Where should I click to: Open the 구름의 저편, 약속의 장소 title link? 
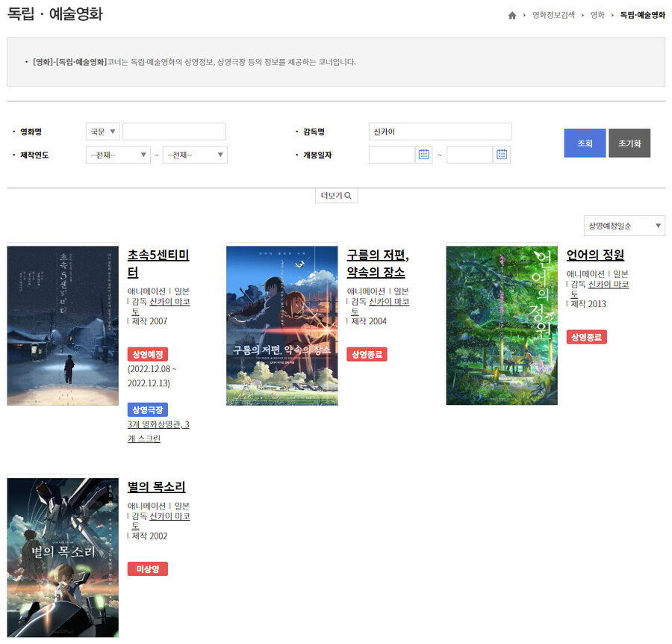click(x=378, y=264)
